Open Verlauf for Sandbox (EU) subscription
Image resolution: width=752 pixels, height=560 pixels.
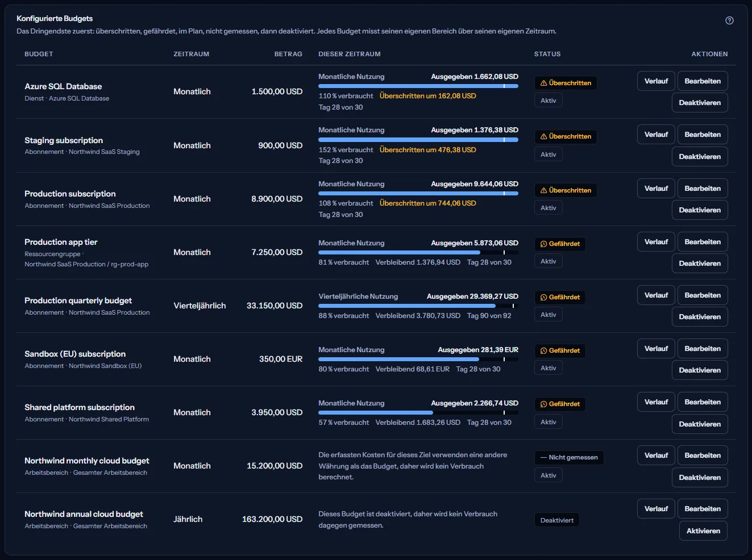coord(656,349)
